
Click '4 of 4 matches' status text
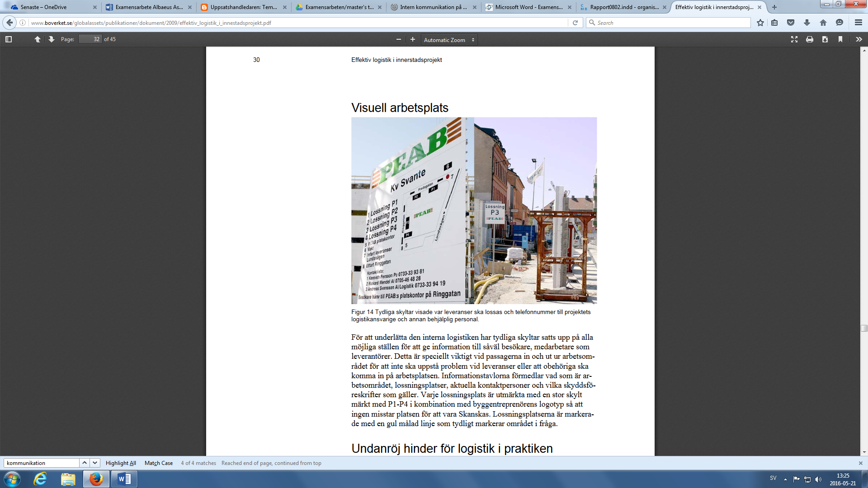(198, 463)
